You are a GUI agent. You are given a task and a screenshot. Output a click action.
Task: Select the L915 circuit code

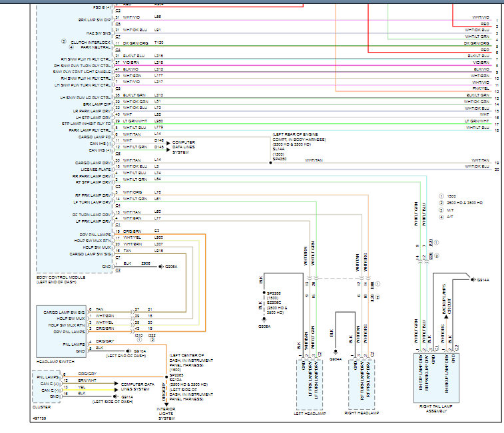pos(158,251)
